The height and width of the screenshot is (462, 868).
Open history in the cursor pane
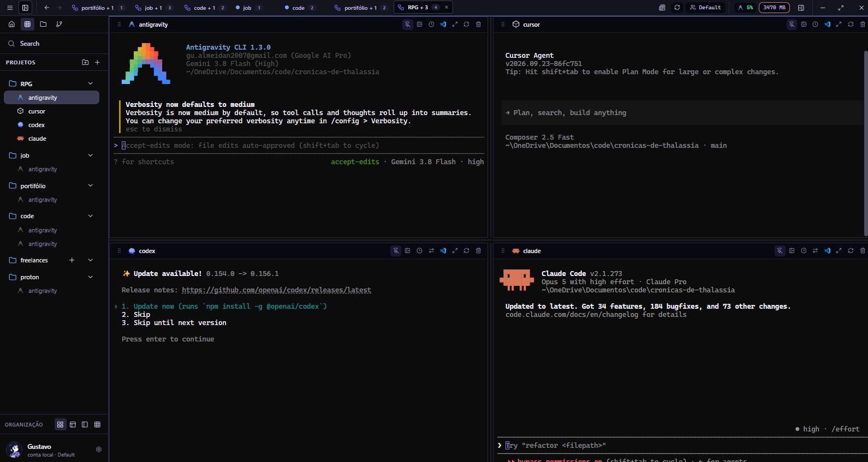click(815, 25)
